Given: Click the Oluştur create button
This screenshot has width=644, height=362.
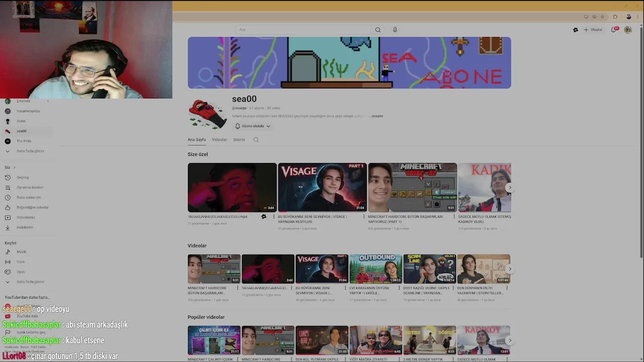Looking at the screenshot, I should (x=593, y=30).
